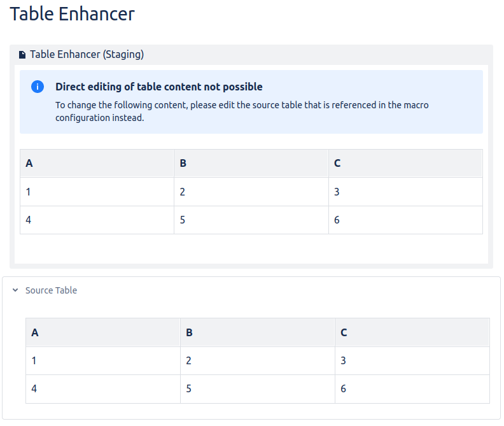This screenshot has height=426, width=504.
Task: Click the document icon beside Table Enhancer (Staging)
Action: click(x=22, y=55)
